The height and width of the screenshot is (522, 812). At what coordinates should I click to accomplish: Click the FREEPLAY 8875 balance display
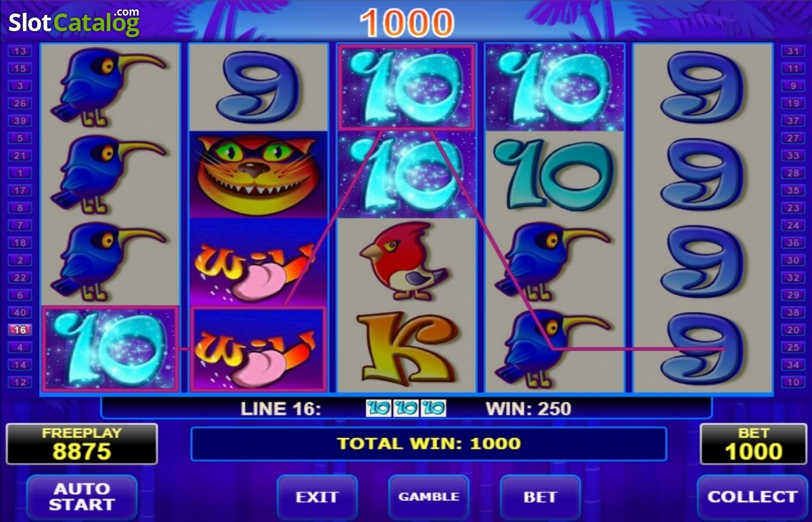pyautogui.click(x=82, y=444)
